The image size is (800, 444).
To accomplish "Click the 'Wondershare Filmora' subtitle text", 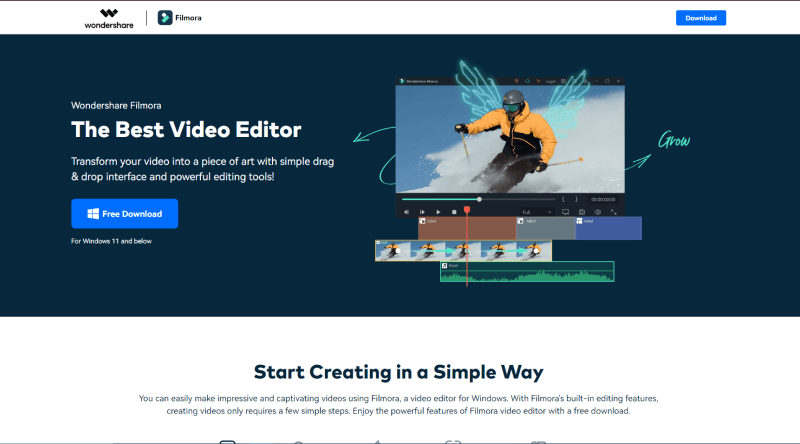I will (116, 106).
